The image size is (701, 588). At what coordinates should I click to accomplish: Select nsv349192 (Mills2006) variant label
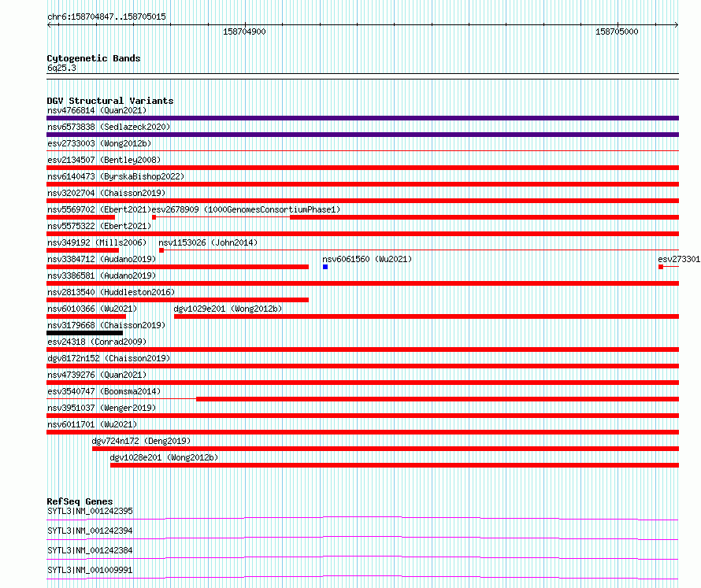pyautogui.click(x=97, y=242)
